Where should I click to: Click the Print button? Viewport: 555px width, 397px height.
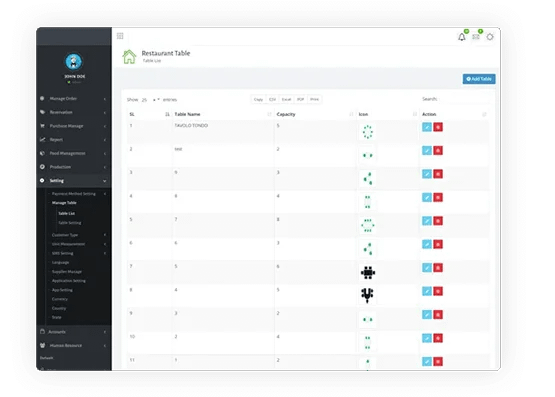tap(314, 99)
